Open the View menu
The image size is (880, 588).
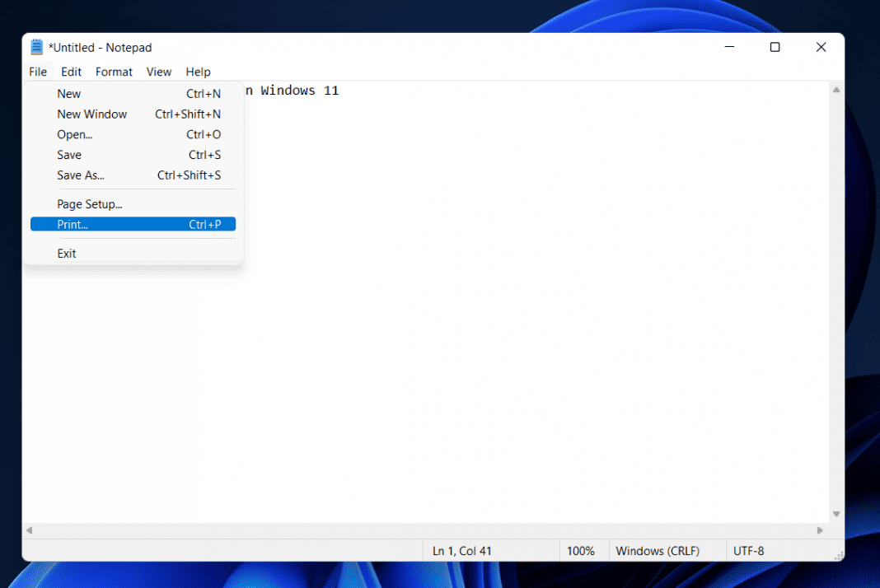(x=159, y=72)
